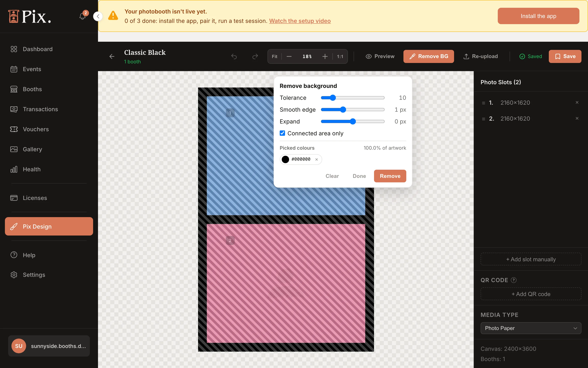
Task: Adjust the Expand slider
Action: (353, 121)
